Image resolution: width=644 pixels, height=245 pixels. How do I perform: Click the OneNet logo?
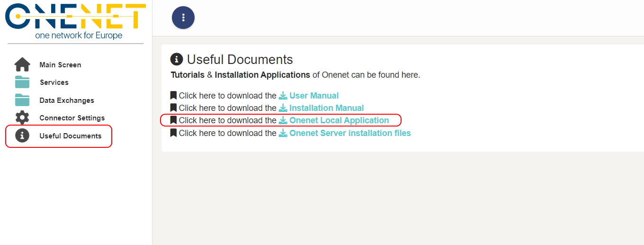[x=75, y=21]
